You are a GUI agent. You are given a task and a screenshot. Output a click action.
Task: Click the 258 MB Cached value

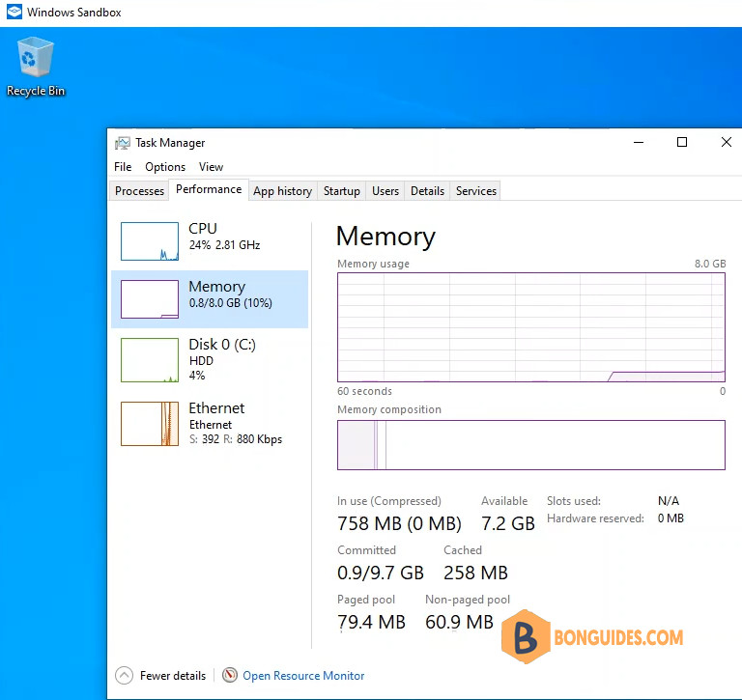point(475,573)
